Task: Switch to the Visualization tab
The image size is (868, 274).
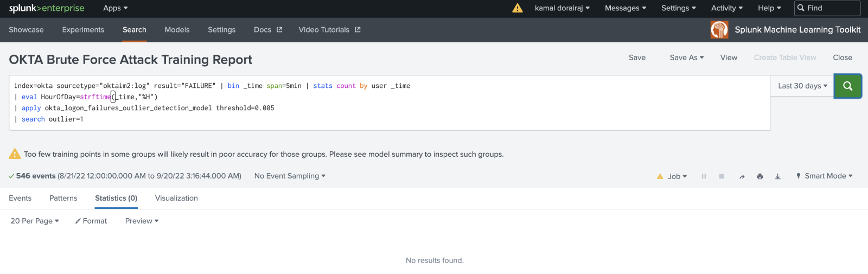Action: (176, 198)
